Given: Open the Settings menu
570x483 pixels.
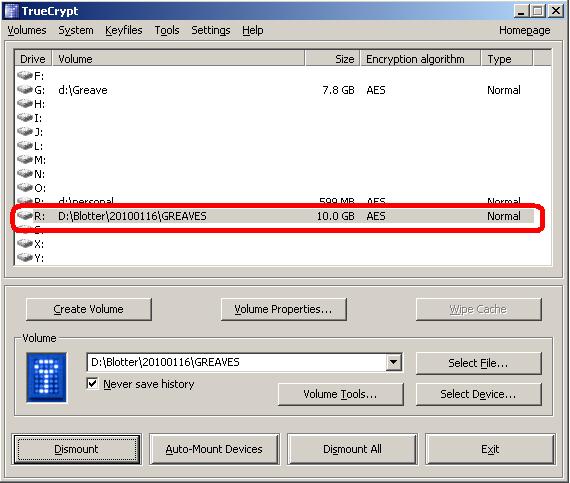Looking at the screenshot, I should click(211, 30).
